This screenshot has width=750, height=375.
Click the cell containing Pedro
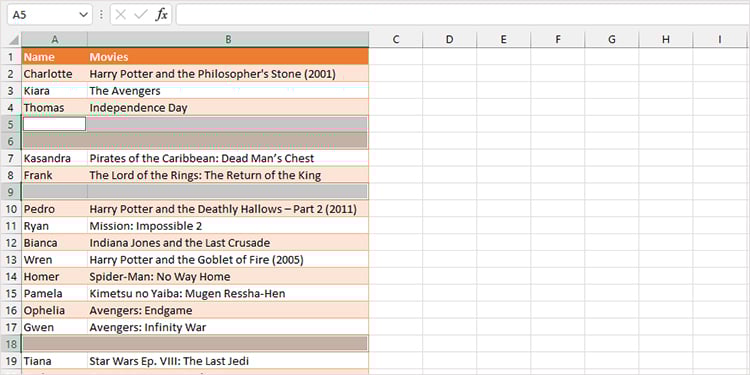(x=55, y=209)
